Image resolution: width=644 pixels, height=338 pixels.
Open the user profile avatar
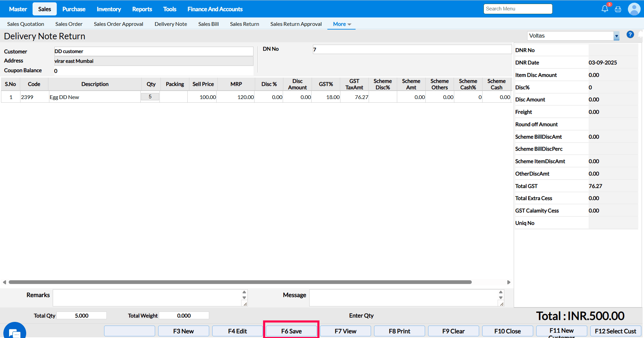[x=634, y=9]
